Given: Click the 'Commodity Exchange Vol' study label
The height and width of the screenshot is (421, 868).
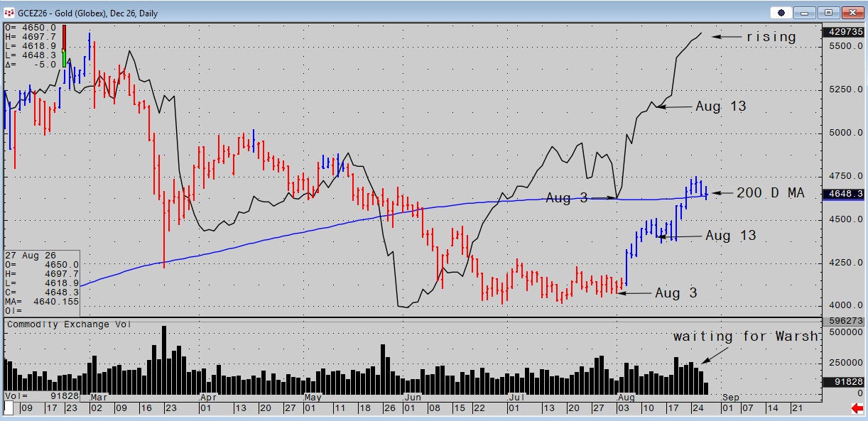Looking at the screenshot, I should coord(70,324).
